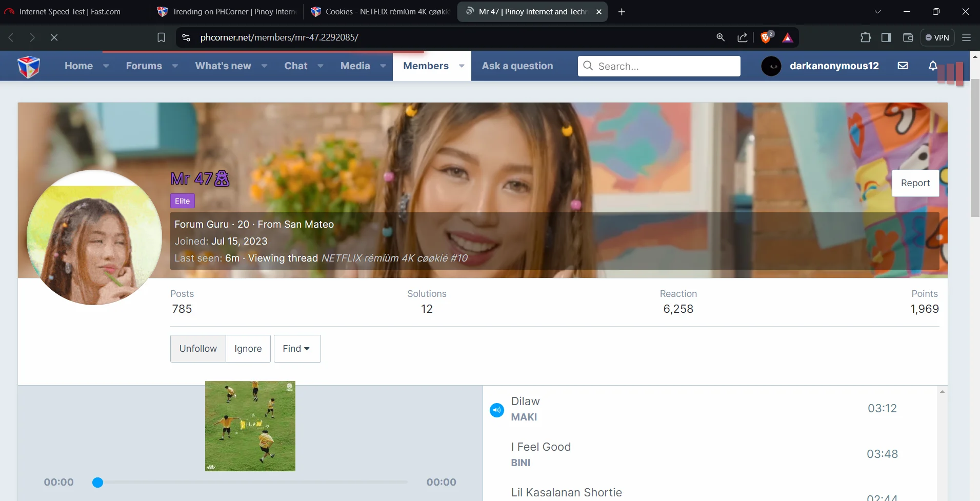Toggle the VPN button

pyautogui.click(x=937, y=37)
